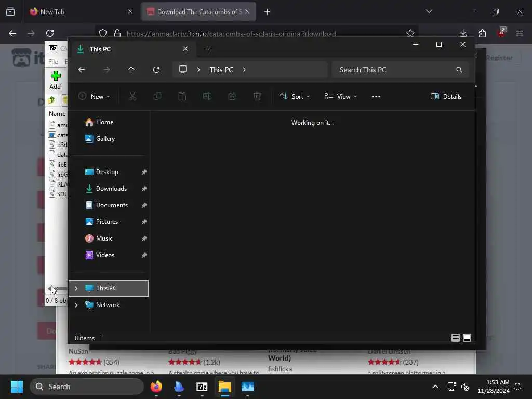The height and width of the screenshot is (399, 532).
Task: Go up one folder level
Action: click(x=131, y=70)
